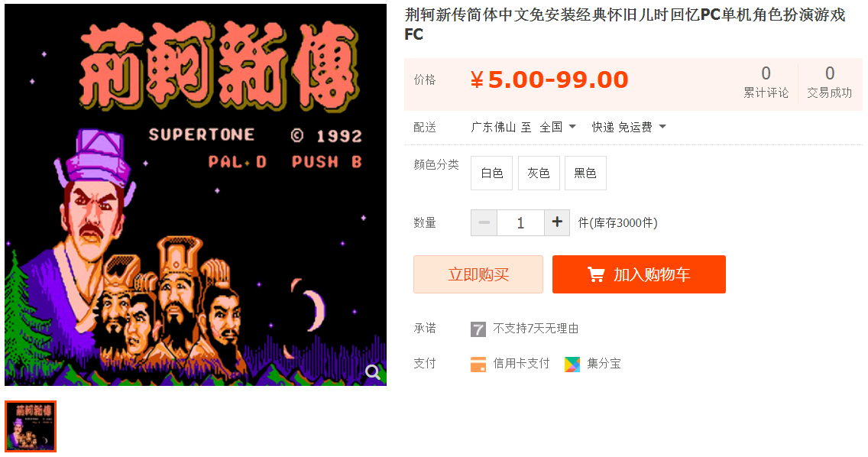Add item with 加入购物车 button
This screenshot has width=868, height=457.
point(639,274)
